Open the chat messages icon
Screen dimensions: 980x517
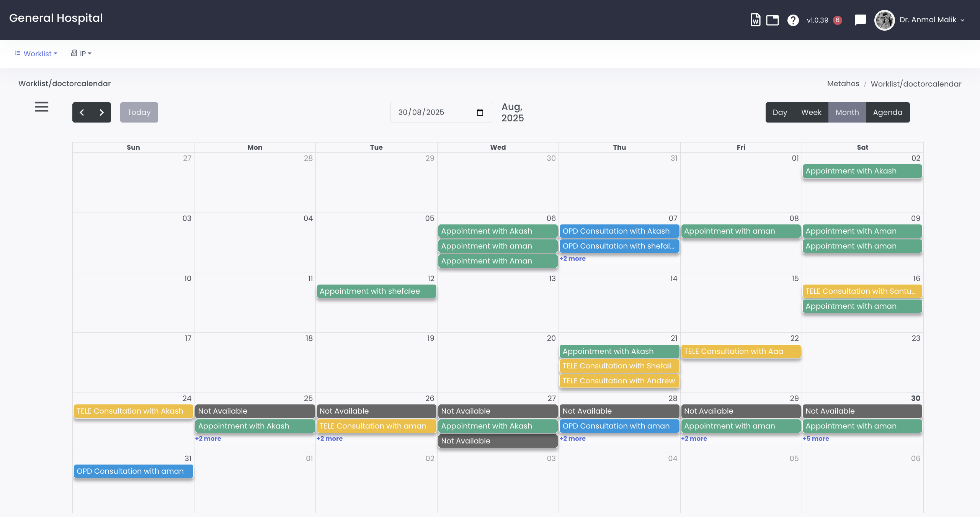click(x=860, y=20)
